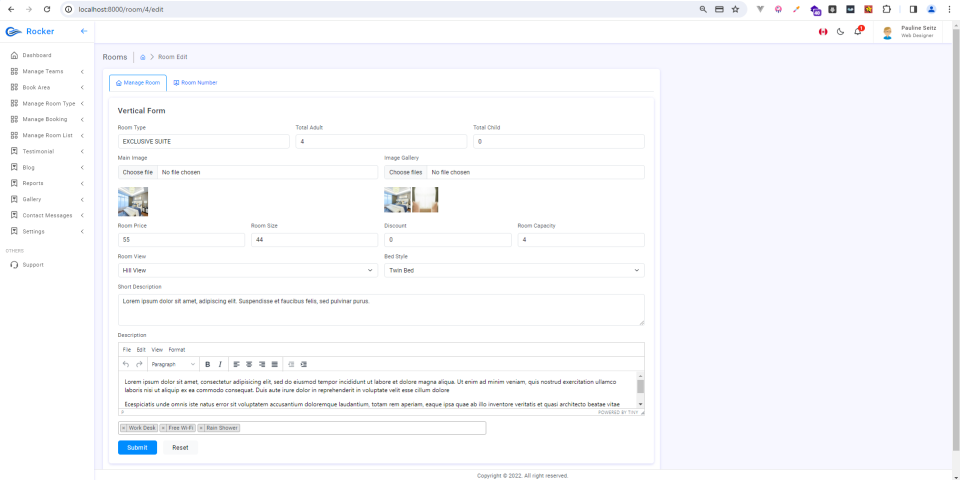Open the editor Format menu
Image resolution: width=960 pixels, height=480 pixels.
[177, 350]
